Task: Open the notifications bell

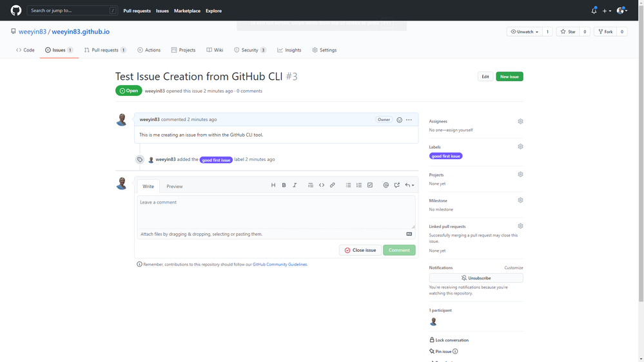Action: pos(594,11)
